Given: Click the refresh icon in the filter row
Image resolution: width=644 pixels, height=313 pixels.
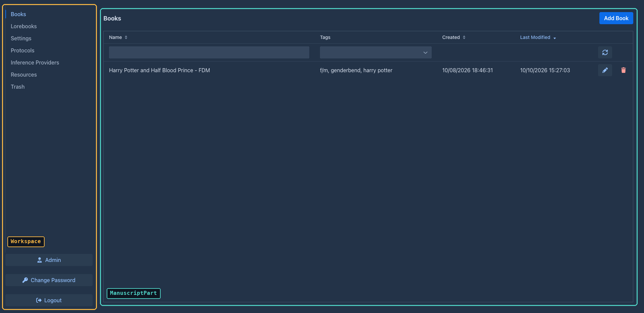Looking at the screenshot, I should pos(605,52).
